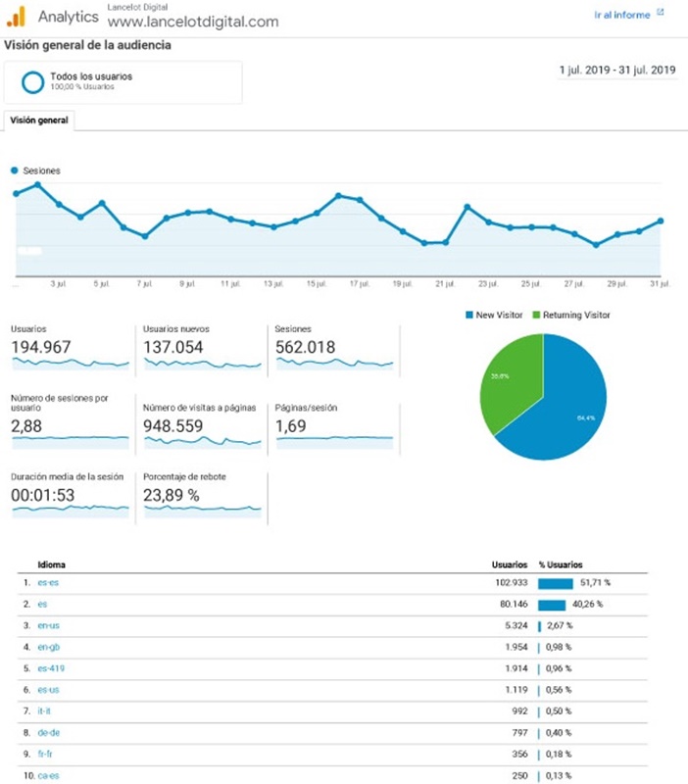
Task: Click the date range 1 jul. 2019 - 31 jul. 2019
Action: pyautogui.click(x=616, y=70)
